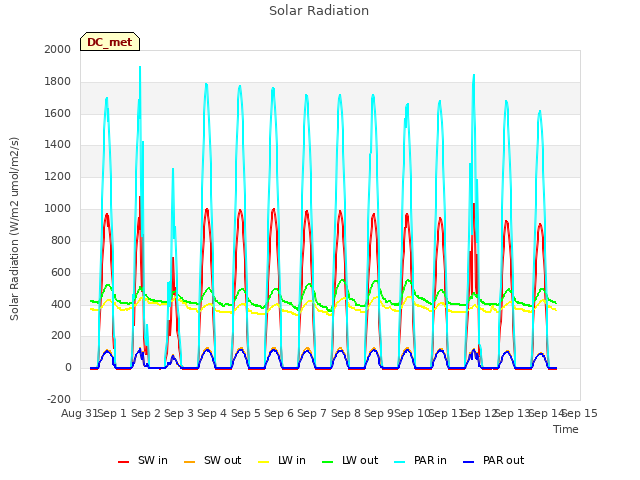Click the green LW out legend swatch
The height and width of the screenshot is (480, 640).
point(327,462)
